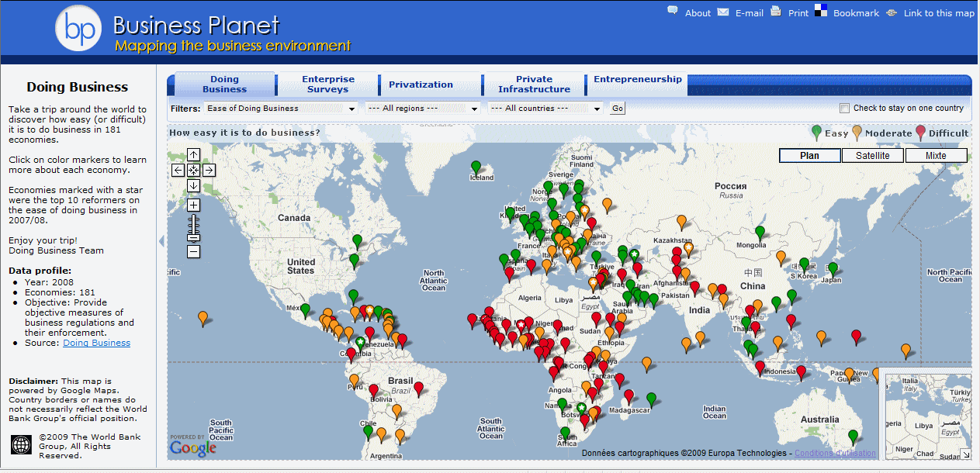This screenshot has width=980, height=473.
Task: Select the green marker on Canada
Action: tap(357, 241)
